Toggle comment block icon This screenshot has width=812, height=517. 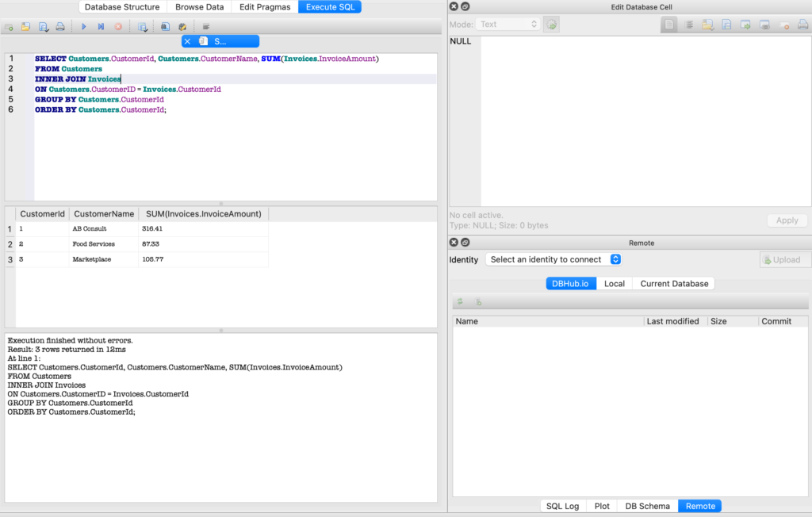pos(205,27)
